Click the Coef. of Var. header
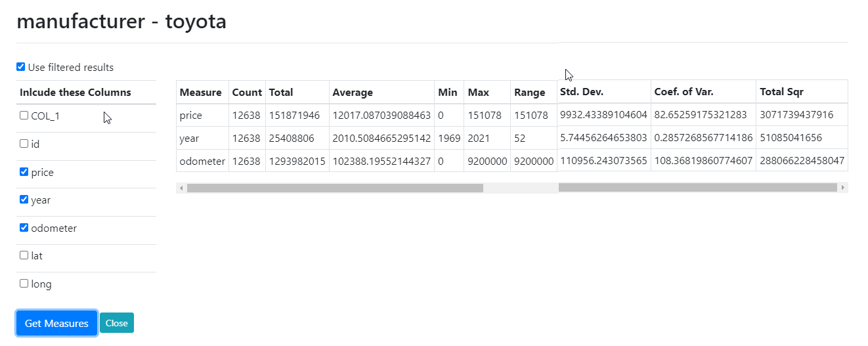The width and height of the screenshot is (868, 346). [x=684, y=92]
